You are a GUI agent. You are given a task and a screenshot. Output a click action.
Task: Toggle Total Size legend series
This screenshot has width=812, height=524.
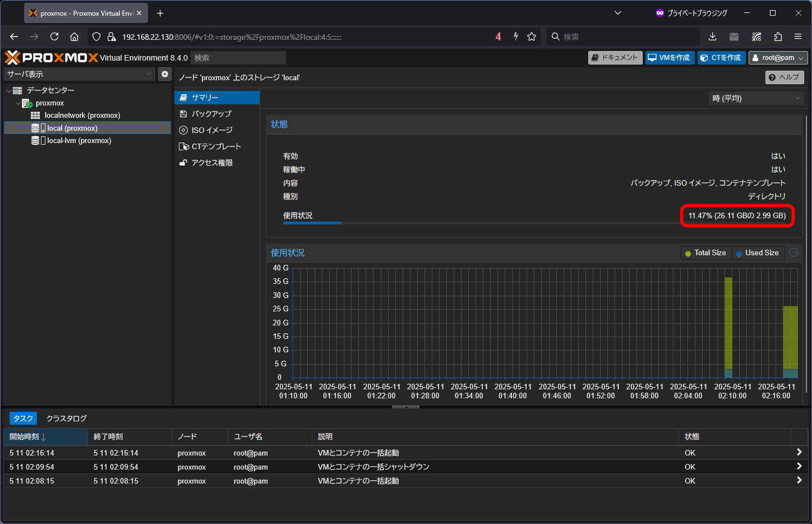coord(706,253)
